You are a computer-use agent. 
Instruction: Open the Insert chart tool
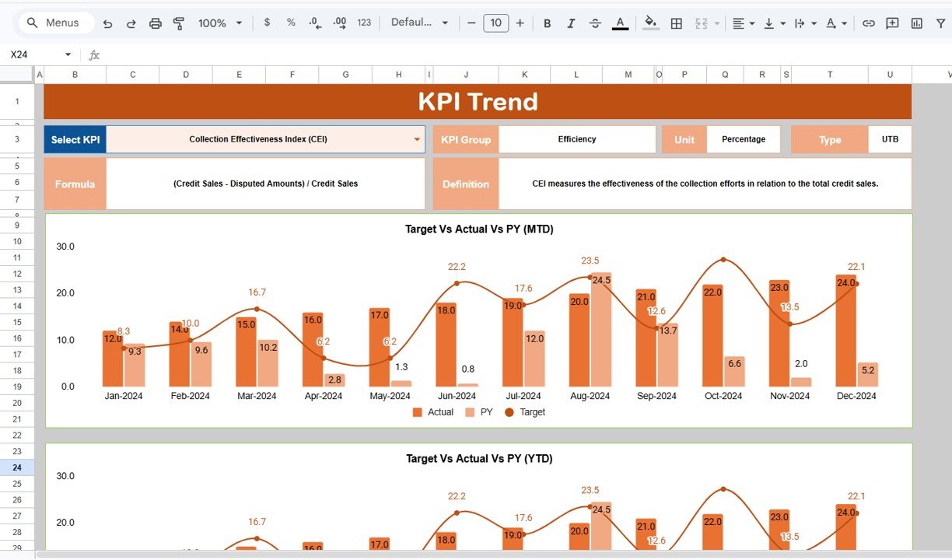pos(916,23)
